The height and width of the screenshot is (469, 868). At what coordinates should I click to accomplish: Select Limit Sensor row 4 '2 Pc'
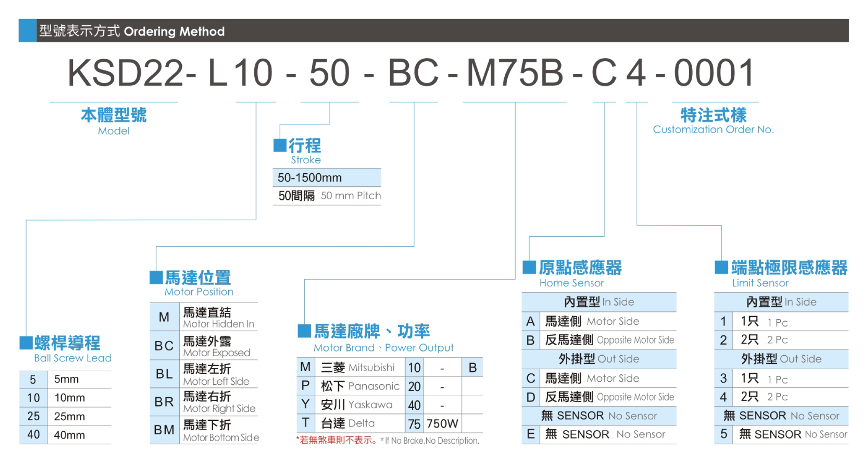point(781,397)
